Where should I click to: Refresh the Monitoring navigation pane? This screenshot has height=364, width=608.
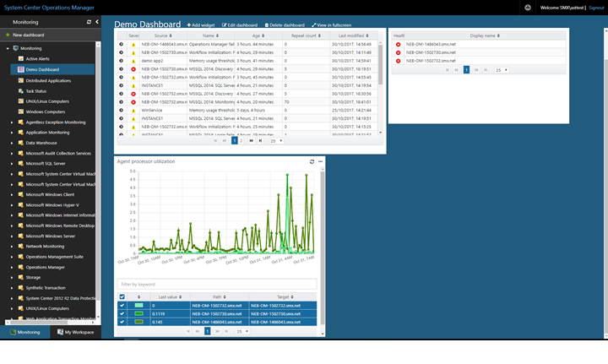[x=89, y=22]
